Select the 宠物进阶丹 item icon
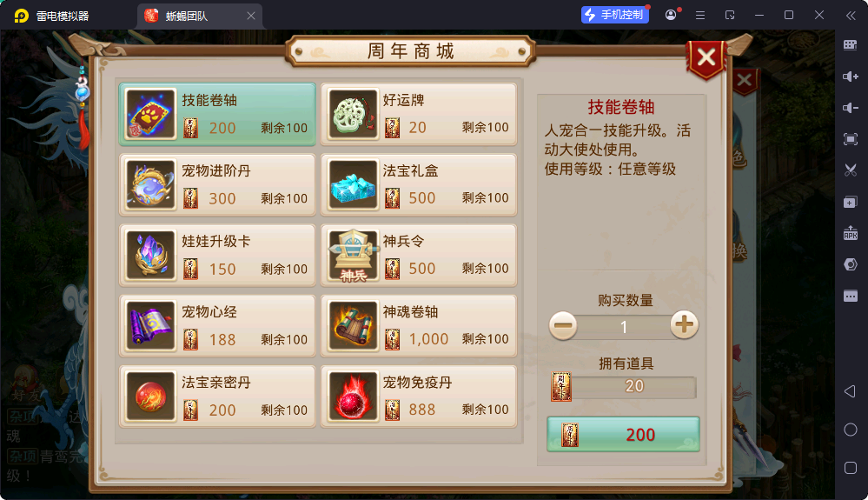This screenshot has width=868, height=500. [x=150, y=185]
